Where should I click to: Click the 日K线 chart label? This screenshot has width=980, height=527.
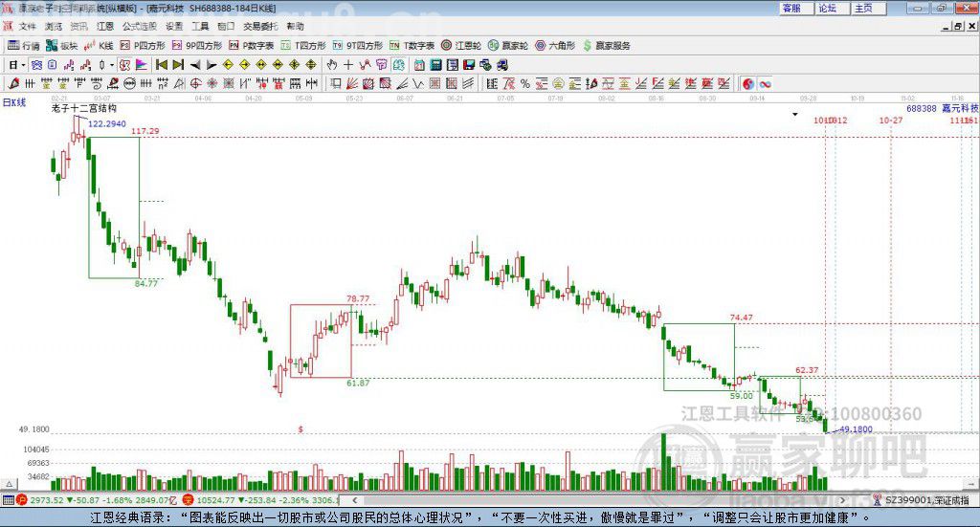14,103
